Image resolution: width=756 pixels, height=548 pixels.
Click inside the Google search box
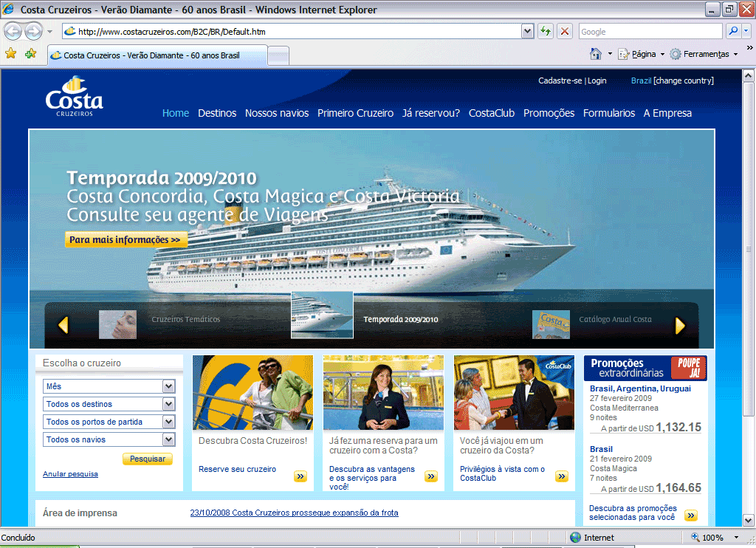pos(650,31)
